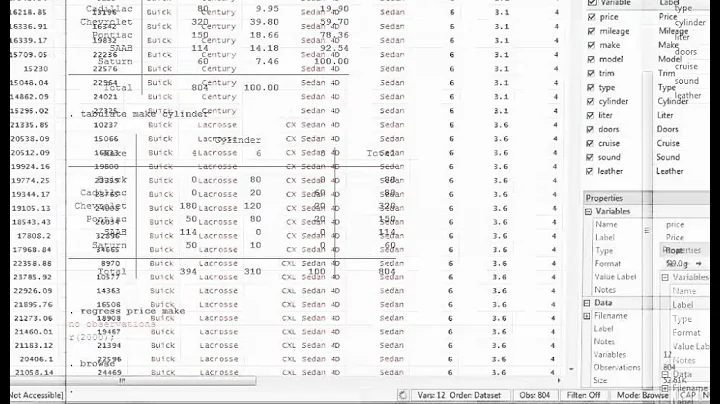Click the right arrow of horizontal scrollbar
The image size is (720, 404).
[x=559, y=381]
